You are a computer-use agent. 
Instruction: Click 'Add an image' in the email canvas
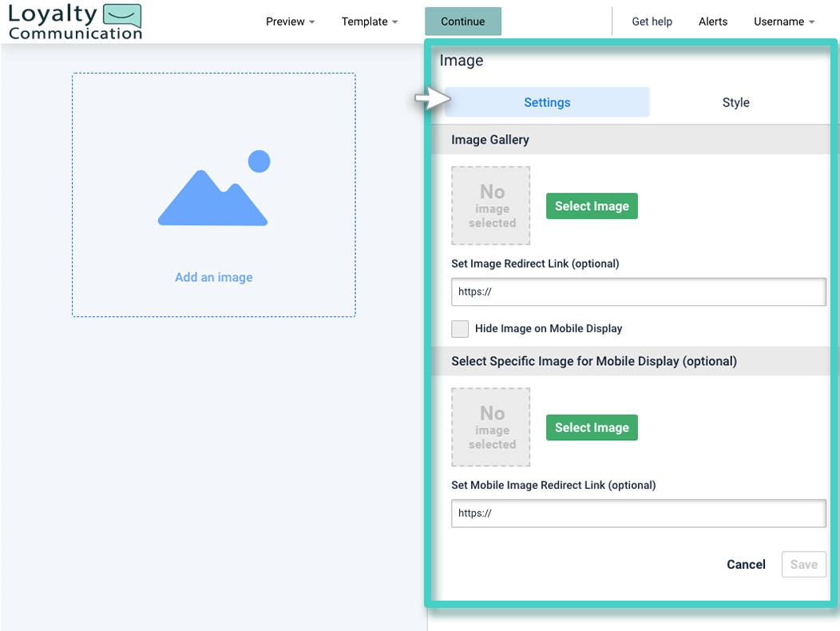tap(213, 276)
